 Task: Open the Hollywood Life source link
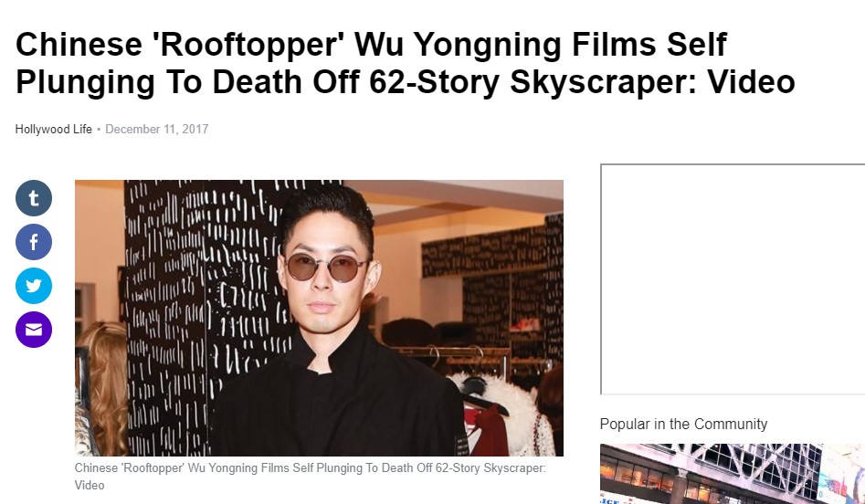[x=54, y=129]
